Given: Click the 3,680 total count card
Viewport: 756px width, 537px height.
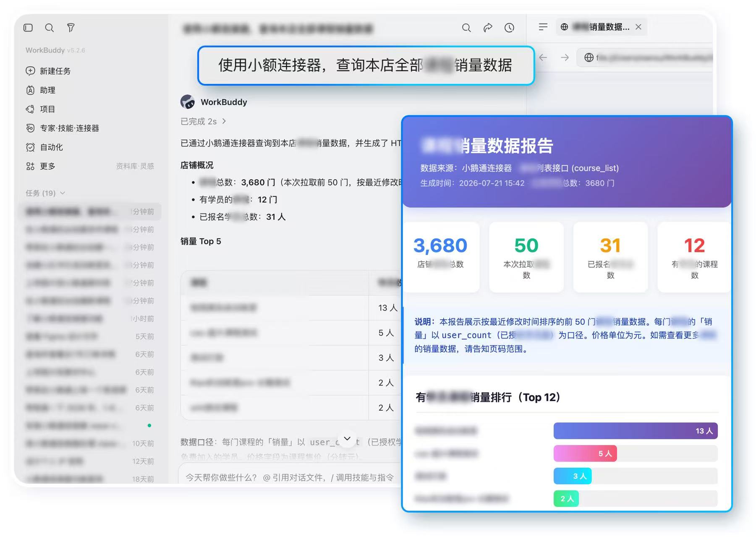Looking at the screenshot, I should coord(440,257).
